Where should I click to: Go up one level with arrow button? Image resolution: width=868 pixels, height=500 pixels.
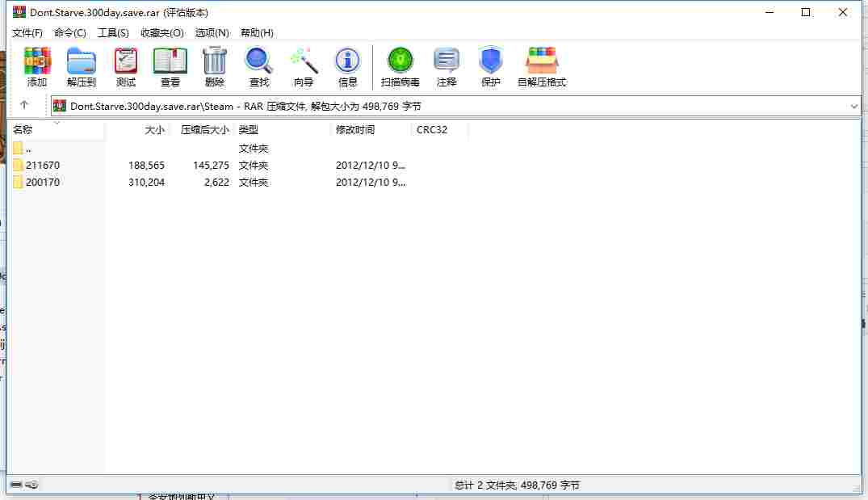point(24,105)
